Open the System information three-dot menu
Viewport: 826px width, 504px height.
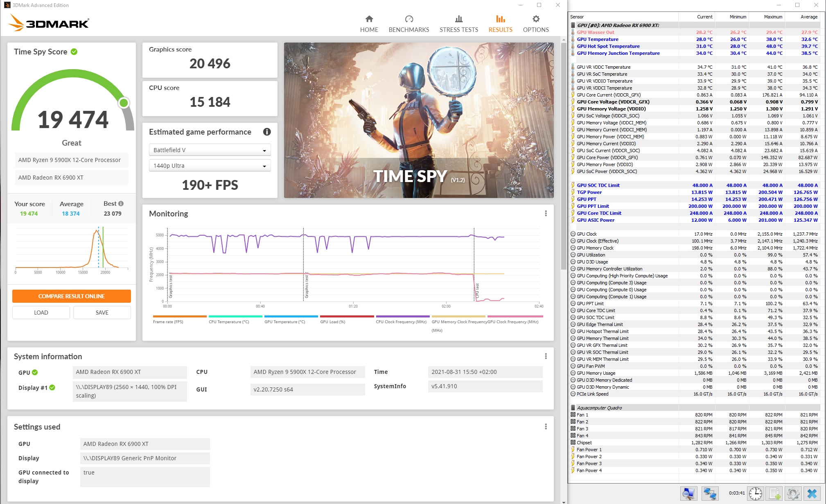coord(546,356)
